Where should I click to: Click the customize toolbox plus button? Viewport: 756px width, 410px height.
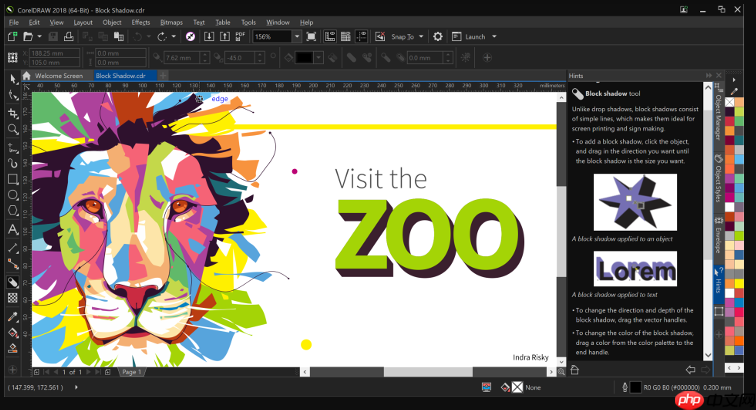click(x=13, y=370)
